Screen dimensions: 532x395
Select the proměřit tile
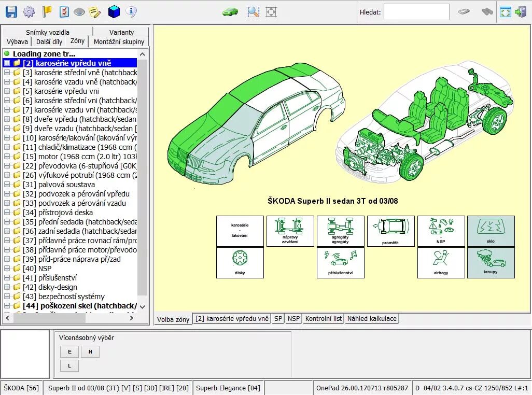click(390, 231)
